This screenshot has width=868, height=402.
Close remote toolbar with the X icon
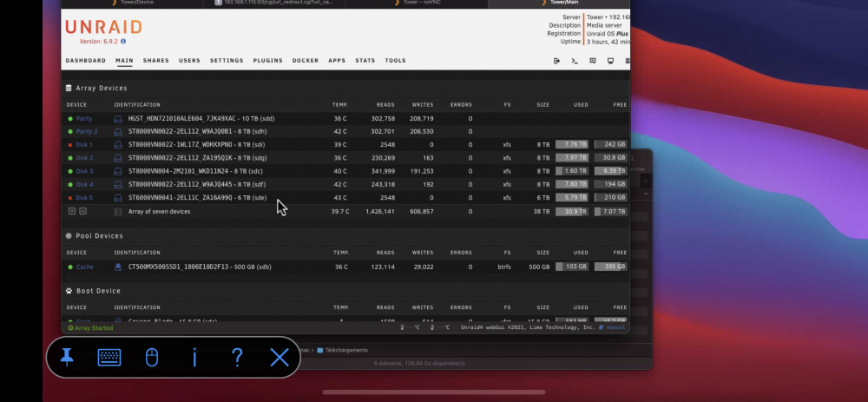tap(279, 358)
